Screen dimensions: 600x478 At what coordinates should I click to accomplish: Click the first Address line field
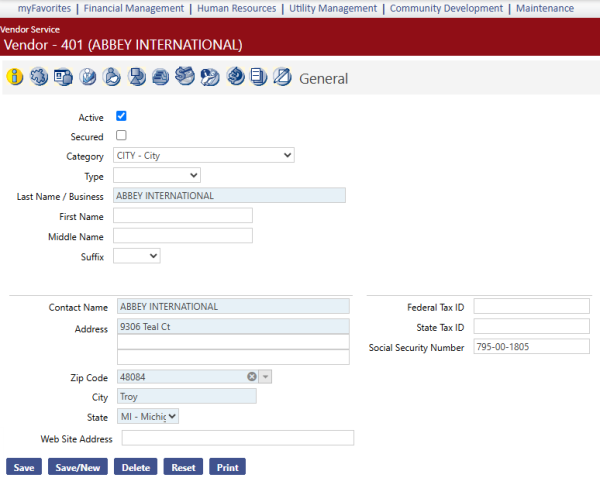pos(233,326)
